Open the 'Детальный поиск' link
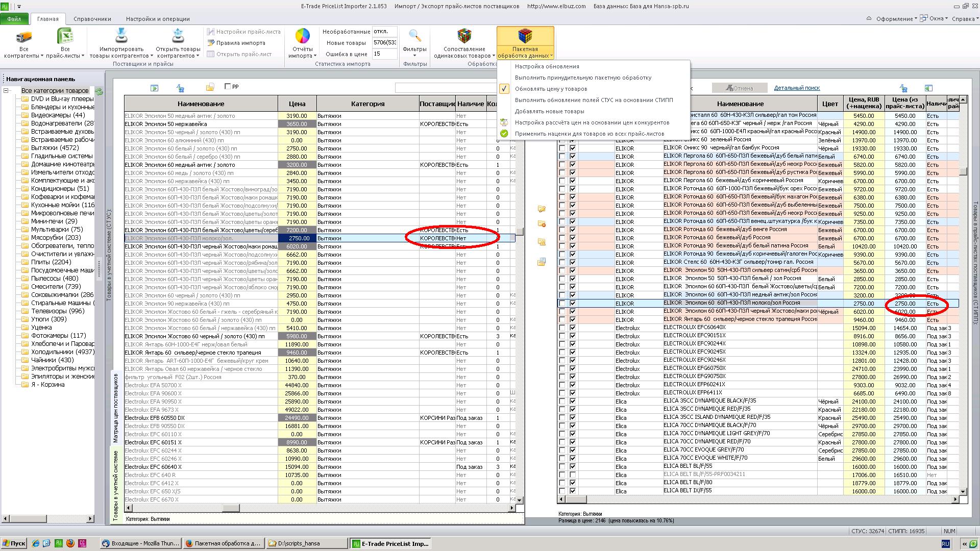 click(x=797, y=88)
